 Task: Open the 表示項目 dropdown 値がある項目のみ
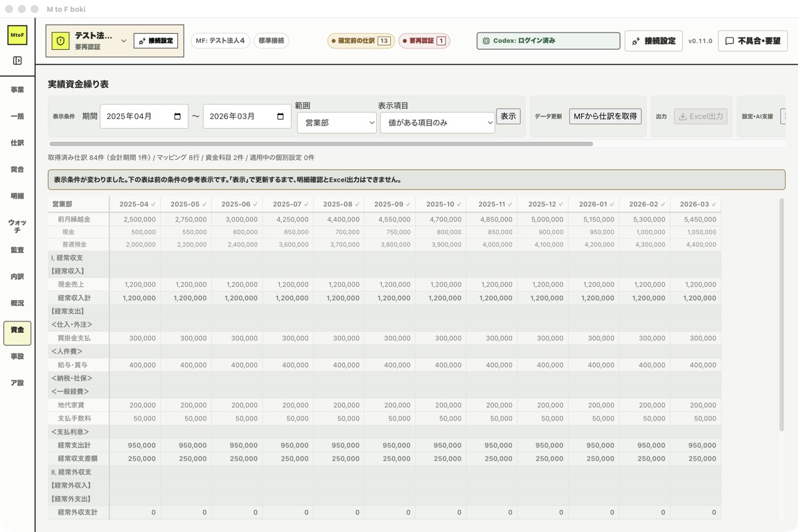pos(437,123)
